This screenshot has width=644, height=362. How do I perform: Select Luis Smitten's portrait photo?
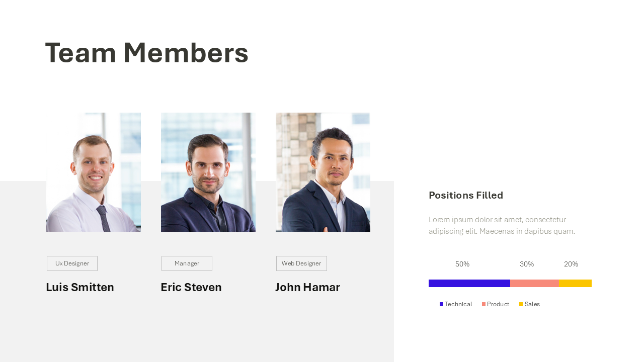pos(94,172)
